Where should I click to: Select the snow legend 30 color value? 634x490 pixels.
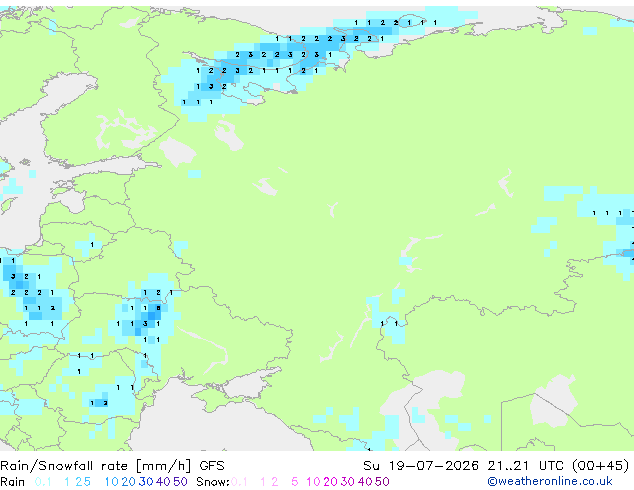coord(348,482)
